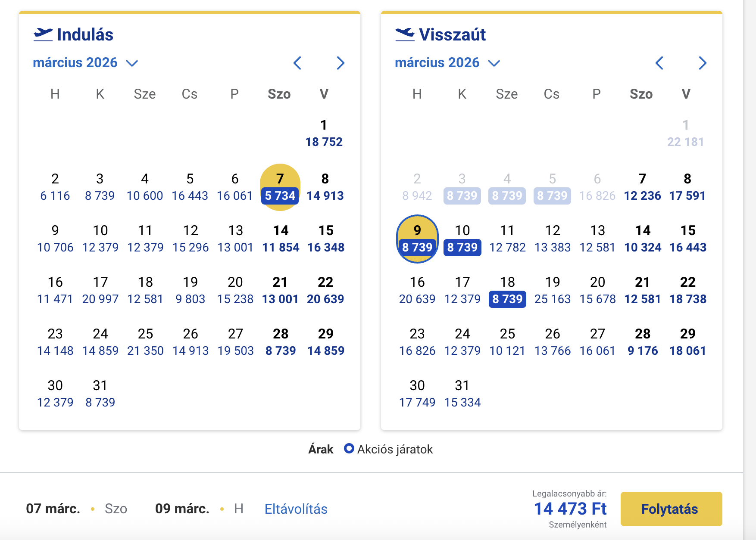Choose return date 10 priced 8 739
The height and width of the screenshot is (540, 756).
point(462,239)
